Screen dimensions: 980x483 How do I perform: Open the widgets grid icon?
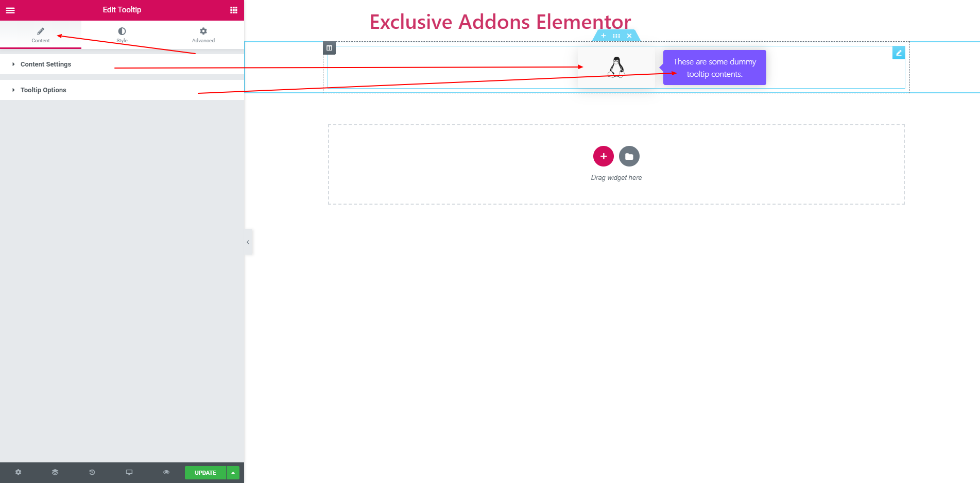tap(234, 10)
